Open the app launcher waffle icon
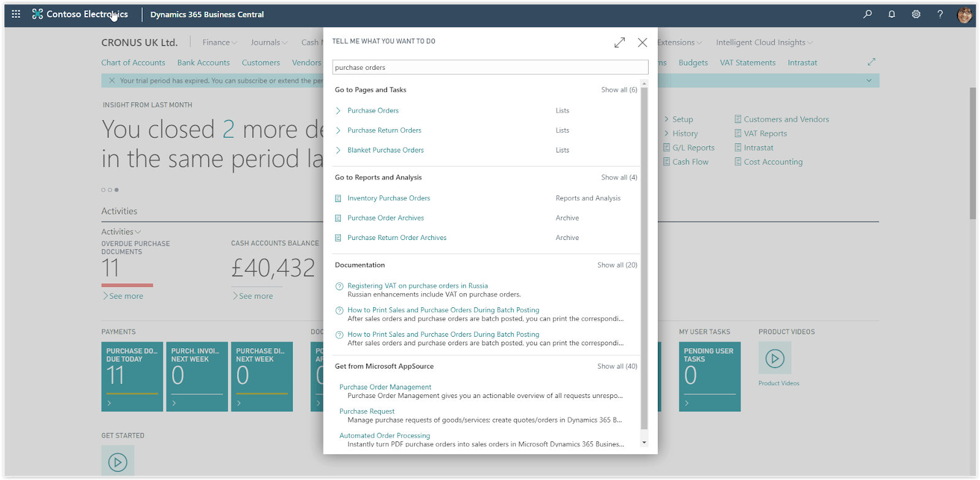The width and height of the screenshot is (980, 480). (x=16, y=14)
